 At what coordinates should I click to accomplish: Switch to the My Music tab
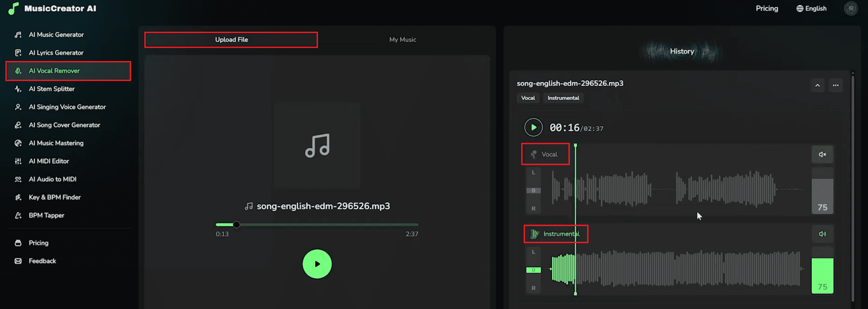(402, 39)
